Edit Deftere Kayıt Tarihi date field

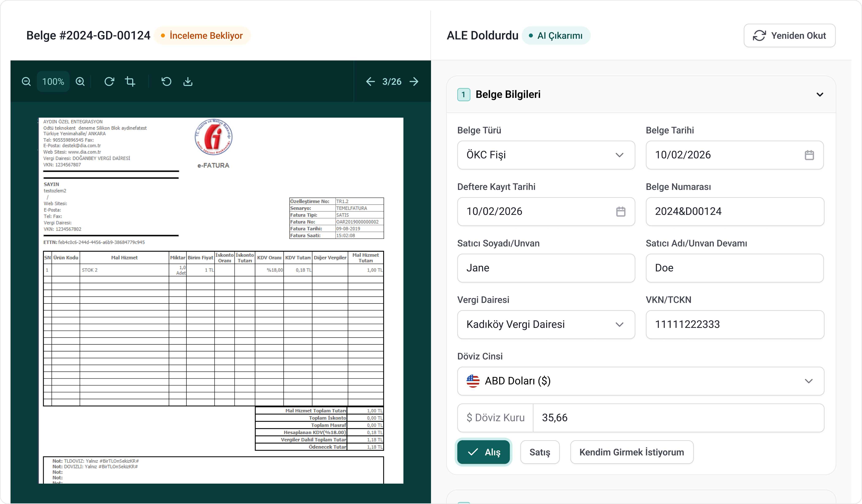[x=546, y=211]
